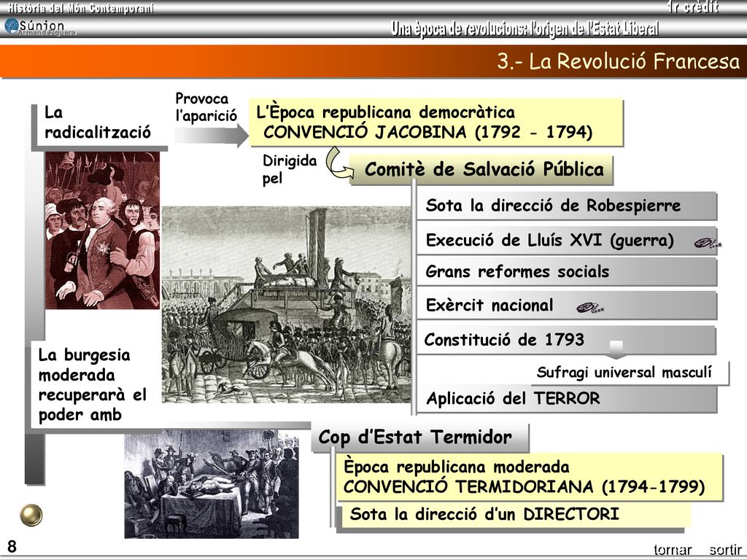Click the 'La radicalització' heading

(x=98, y=122)
